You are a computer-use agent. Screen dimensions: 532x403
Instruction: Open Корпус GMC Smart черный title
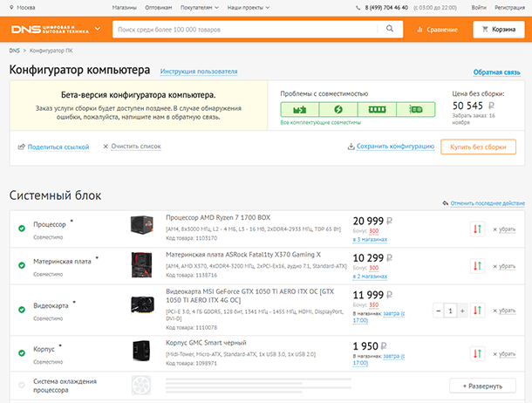point(206,343)
